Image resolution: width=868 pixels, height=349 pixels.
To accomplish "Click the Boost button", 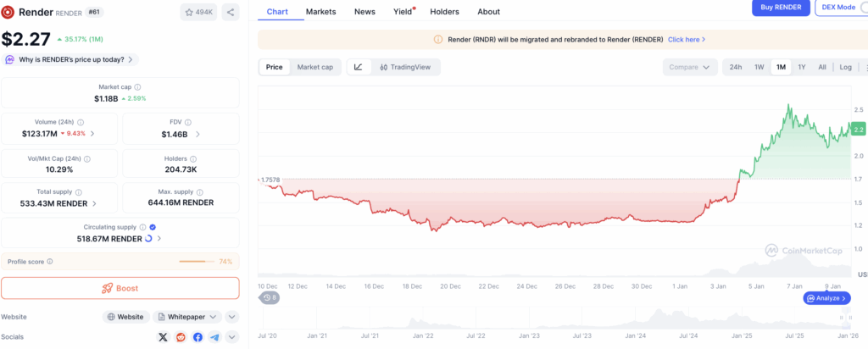I will [120, 288].
